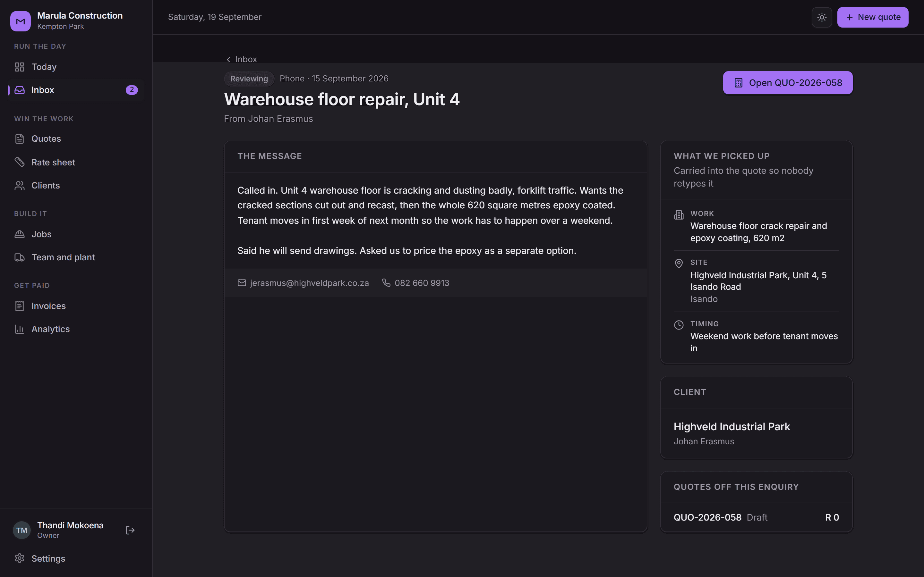Open the Settings gear in the sidebar
Screen dimensions: 924x577
[20, 558]
